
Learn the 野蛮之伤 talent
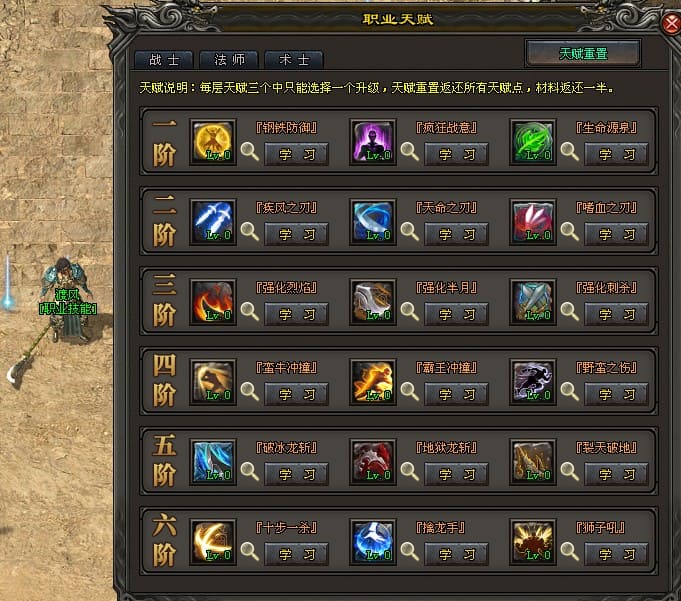(616, 394)
